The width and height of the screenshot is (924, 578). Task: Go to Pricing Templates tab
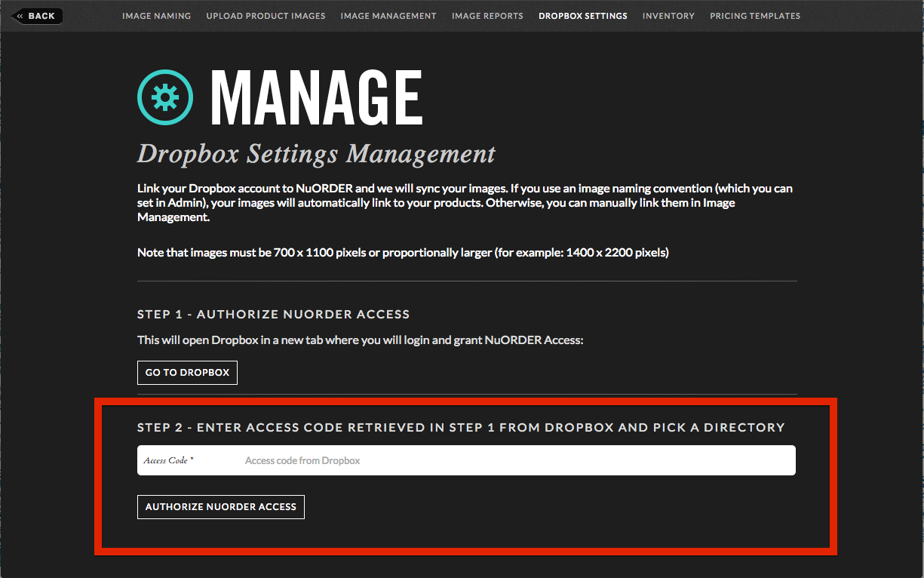[755, 16]
